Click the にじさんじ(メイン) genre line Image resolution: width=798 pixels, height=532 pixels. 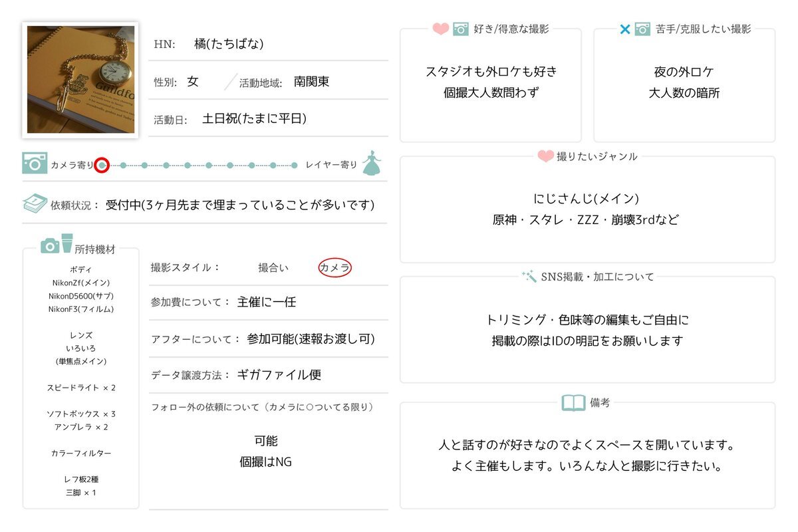[x=586, y=198]
